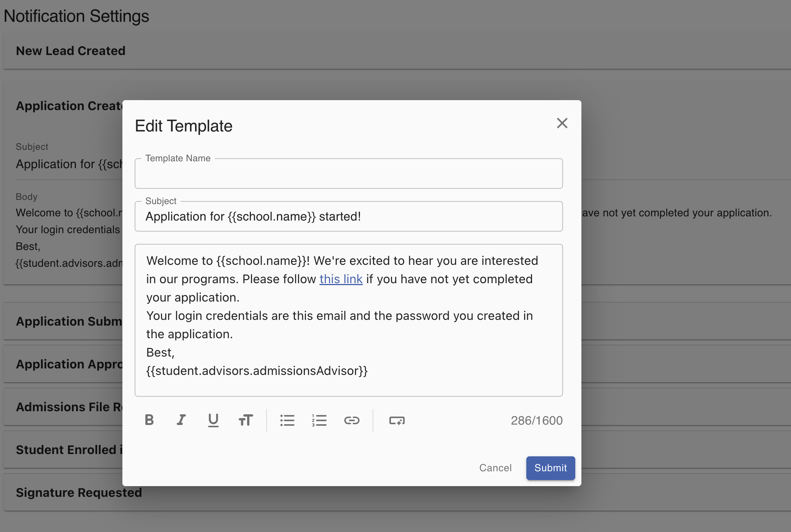Submit the edited template

[x=550, y=468]
